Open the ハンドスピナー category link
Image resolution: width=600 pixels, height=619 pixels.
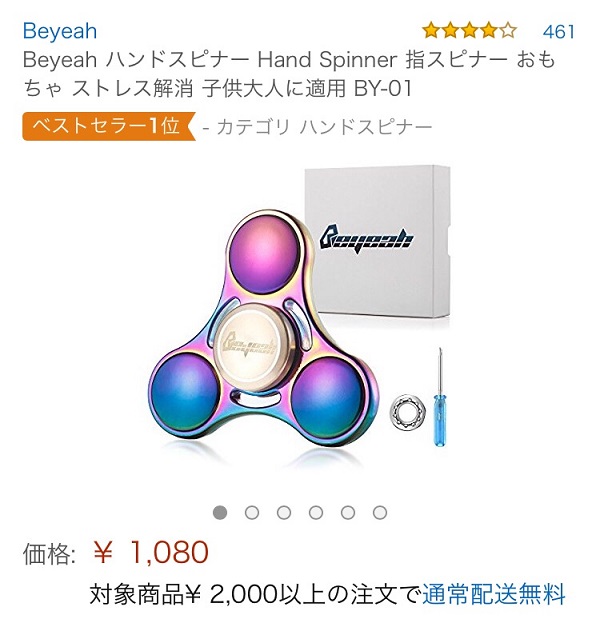point(366,127)
